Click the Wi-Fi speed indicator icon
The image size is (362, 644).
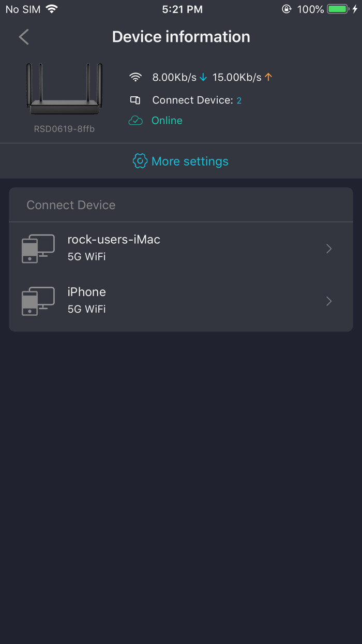pos(135,77)
